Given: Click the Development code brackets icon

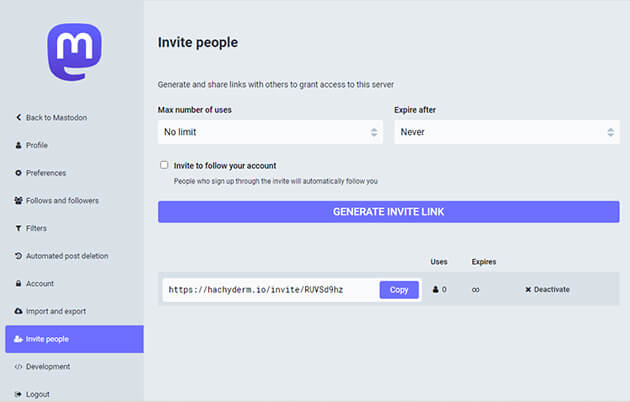Looking at the screenshot, I should point(19,367).
